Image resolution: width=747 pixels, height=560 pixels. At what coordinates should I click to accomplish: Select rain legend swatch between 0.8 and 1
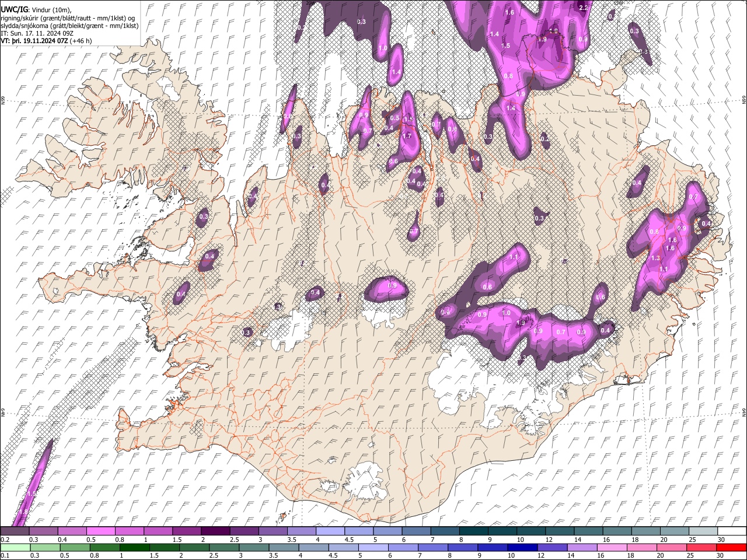(x=104, y=547)
